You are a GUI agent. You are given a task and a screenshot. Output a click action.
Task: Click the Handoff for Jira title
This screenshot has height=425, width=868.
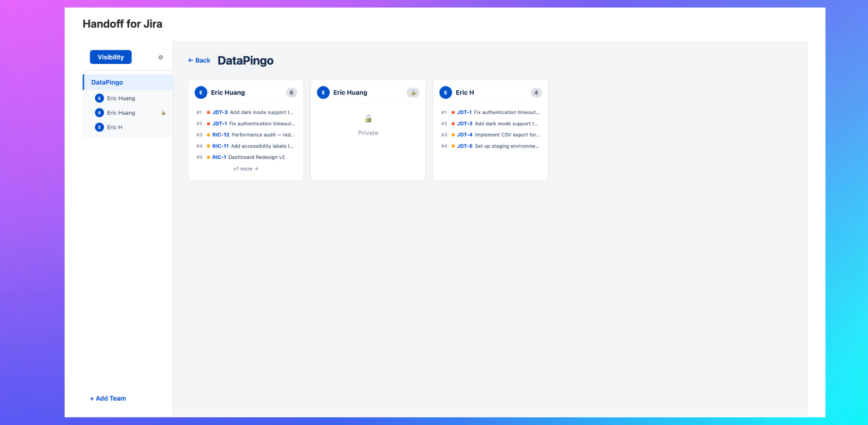tap(122, 24)
